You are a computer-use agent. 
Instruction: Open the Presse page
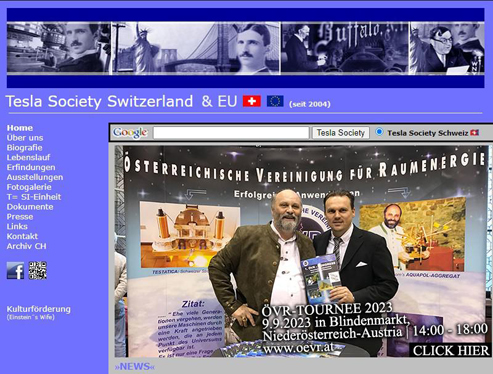point(20,217)
